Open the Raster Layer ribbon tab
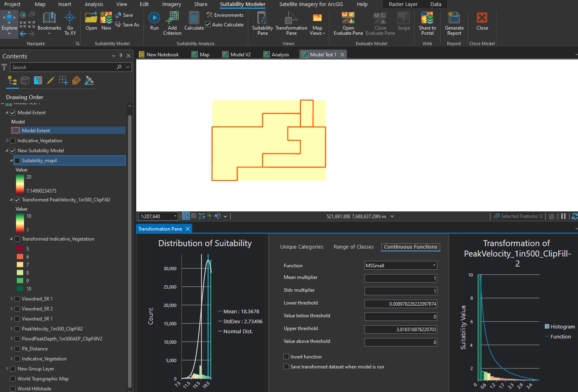Screen dimensions: 578x392 click(403, 4)
